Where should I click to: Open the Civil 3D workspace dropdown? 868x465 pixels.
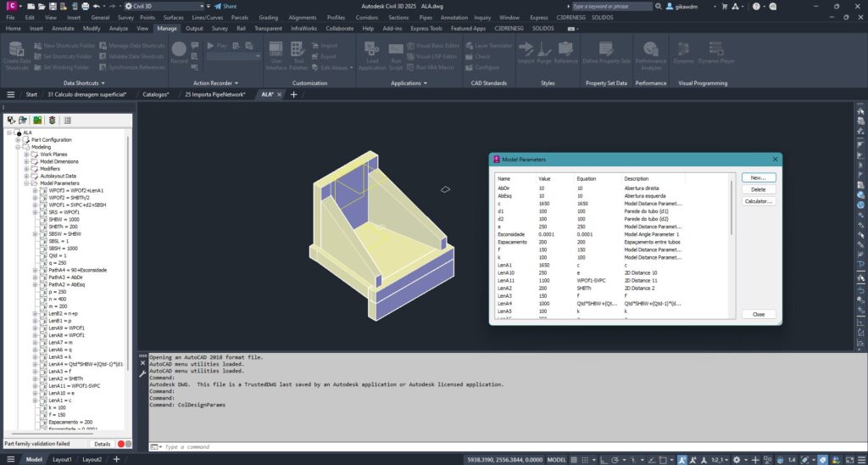click(164, 6)
